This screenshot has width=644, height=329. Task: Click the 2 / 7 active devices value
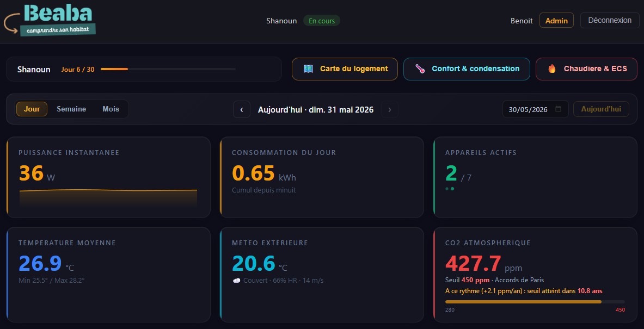458,173
